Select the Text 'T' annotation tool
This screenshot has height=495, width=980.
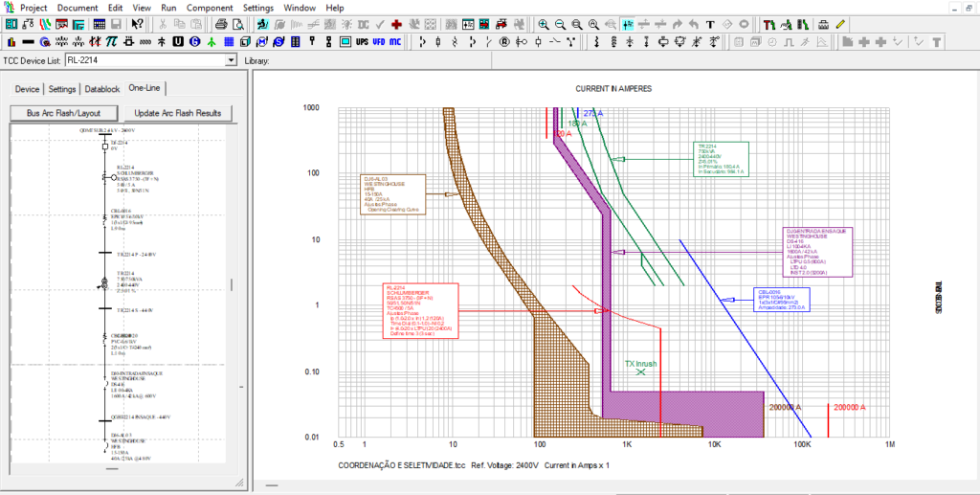pos(709,24)
